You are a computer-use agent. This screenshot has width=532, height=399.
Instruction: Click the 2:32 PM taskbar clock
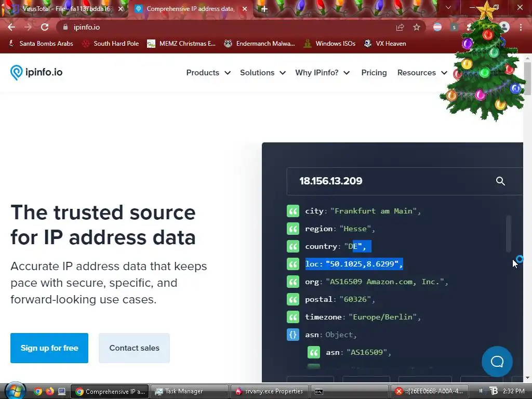point(514,391)
